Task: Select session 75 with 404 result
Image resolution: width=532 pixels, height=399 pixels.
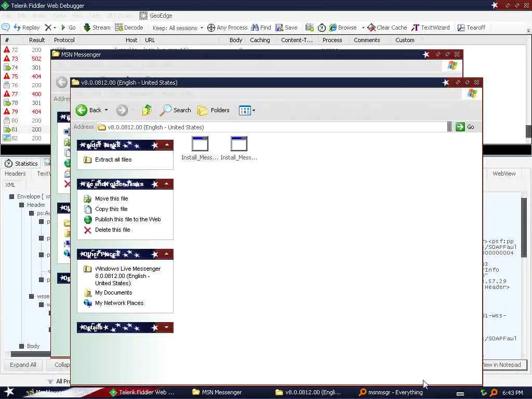Action: click(25, 76)
